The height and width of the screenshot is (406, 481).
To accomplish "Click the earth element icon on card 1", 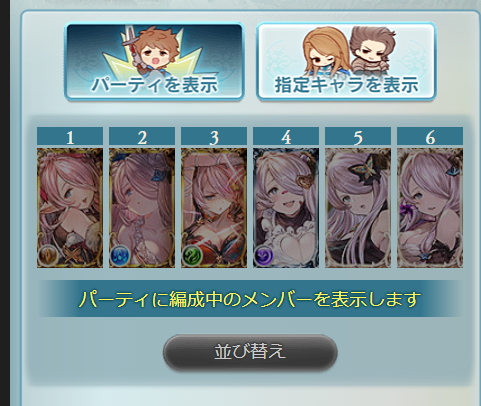I will (x=48, y=255).
